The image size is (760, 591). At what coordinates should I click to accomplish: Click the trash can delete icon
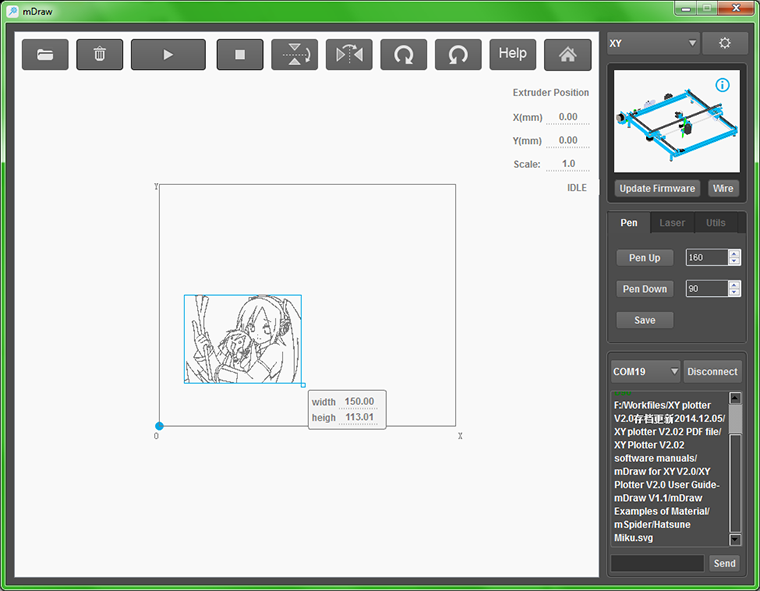tap(100, 54)
